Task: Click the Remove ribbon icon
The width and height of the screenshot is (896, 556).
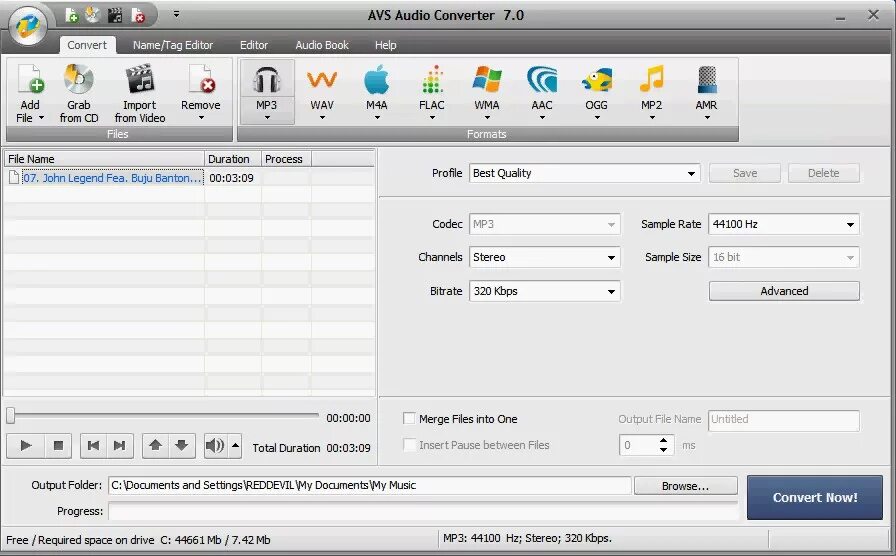Action: pos(201,79)
